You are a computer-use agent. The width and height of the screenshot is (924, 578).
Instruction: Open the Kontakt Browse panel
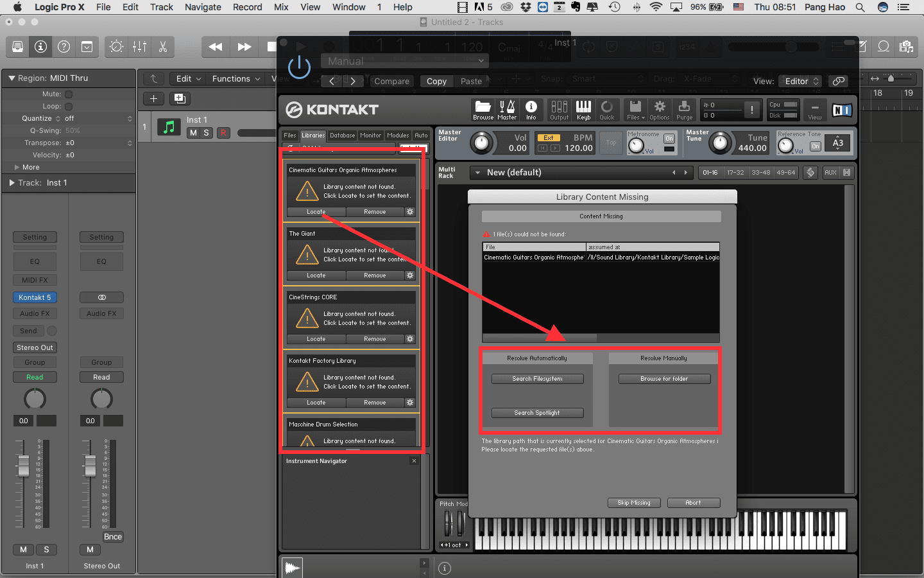click(x=483, y=110)
